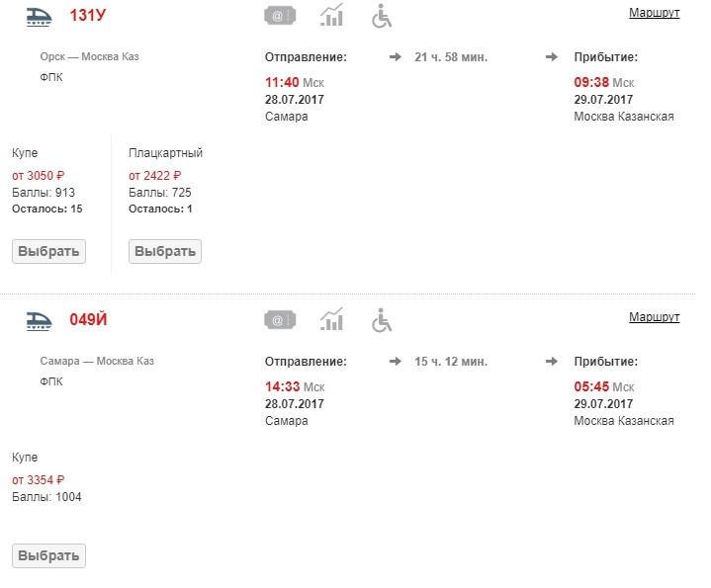Select train number 049Й
711x588 pixels.
(88, 318)
